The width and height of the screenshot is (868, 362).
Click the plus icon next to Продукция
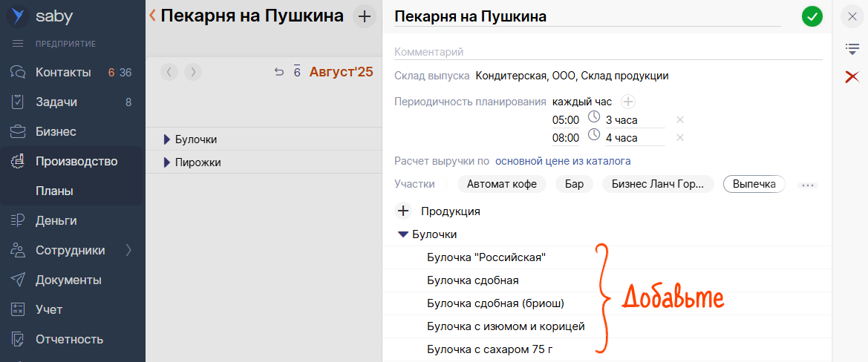pos(403,211)
